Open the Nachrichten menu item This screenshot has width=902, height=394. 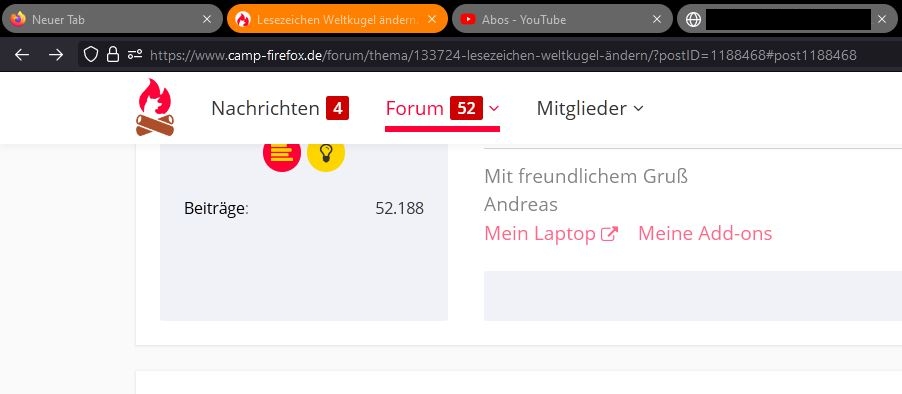coord(280,108)
